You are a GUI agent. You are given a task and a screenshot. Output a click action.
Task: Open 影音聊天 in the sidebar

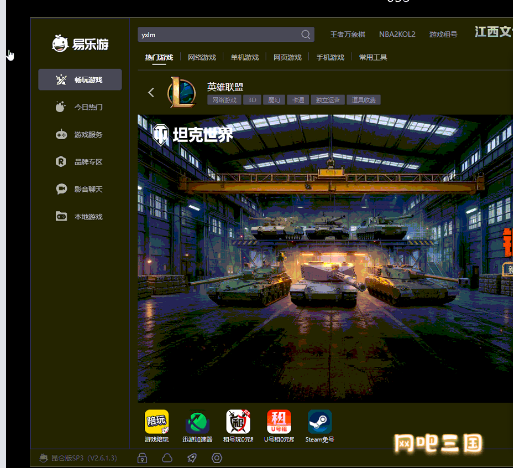coord(79,189)
